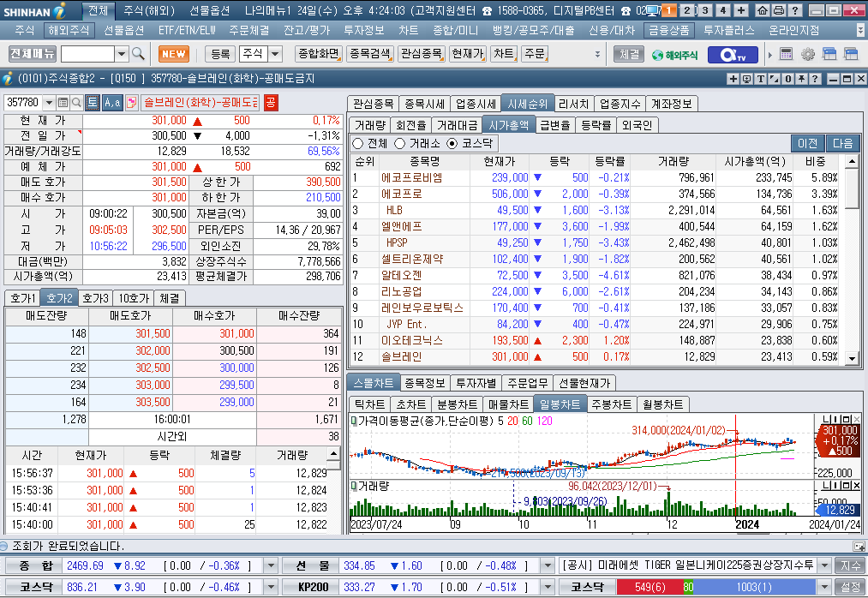Open the stock code 357780 dropdown arrow
This screenshot has width=868, height=598.
coord(49,103)
